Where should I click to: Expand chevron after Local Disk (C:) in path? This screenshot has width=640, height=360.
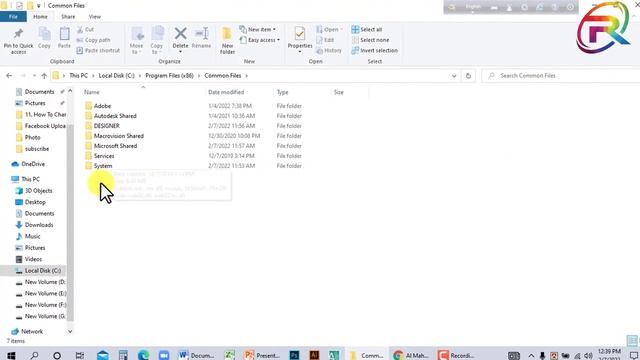(140, 76)
